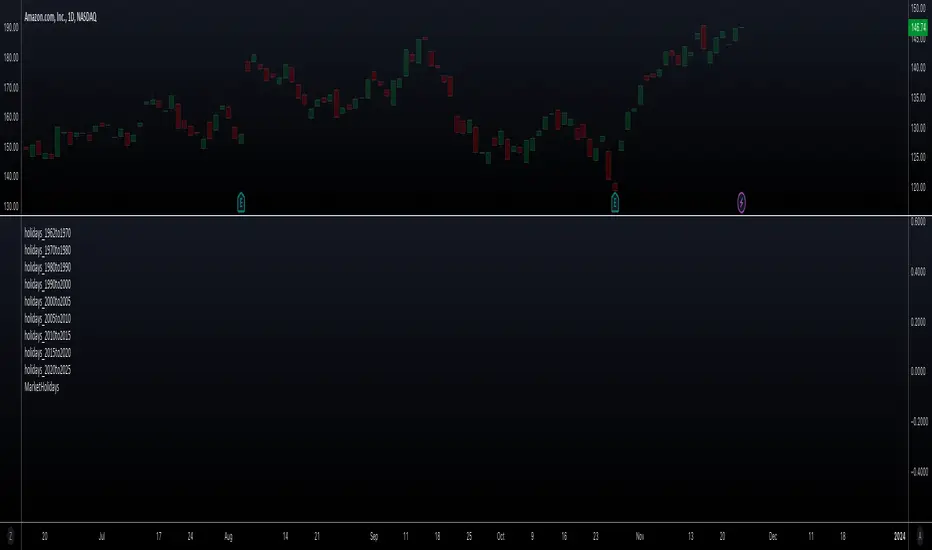
Task: Click the Dec label on the time axis
Action: pyautogui.click(x=773, y=536)
